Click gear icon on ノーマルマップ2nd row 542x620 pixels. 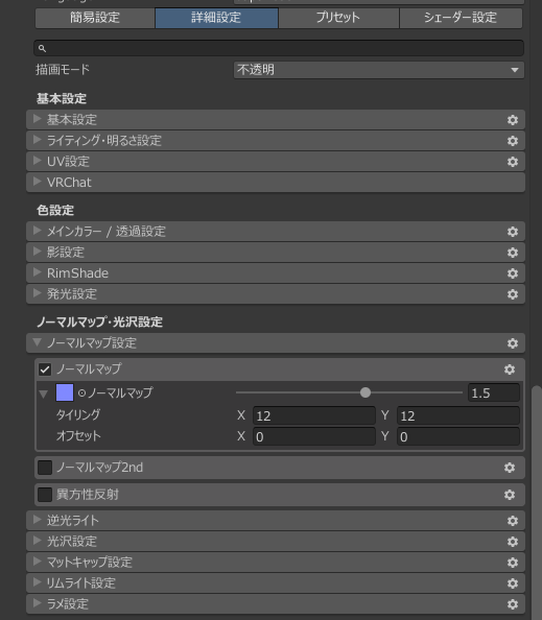coord(509,468)
